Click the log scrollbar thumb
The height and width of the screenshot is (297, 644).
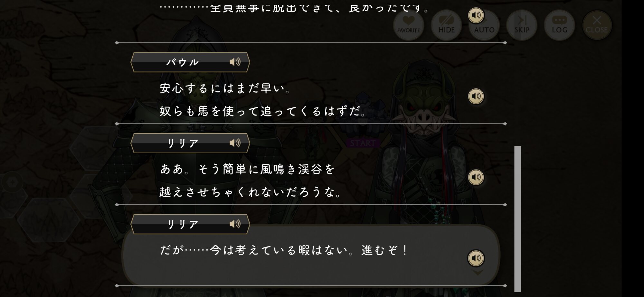[x=517, y=219]
